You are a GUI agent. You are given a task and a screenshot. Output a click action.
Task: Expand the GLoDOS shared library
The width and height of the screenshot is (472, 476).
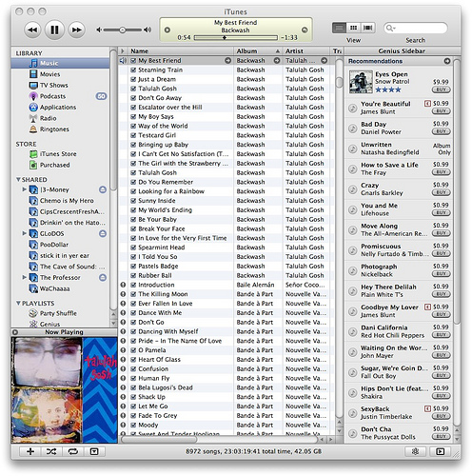coord(24,233)
